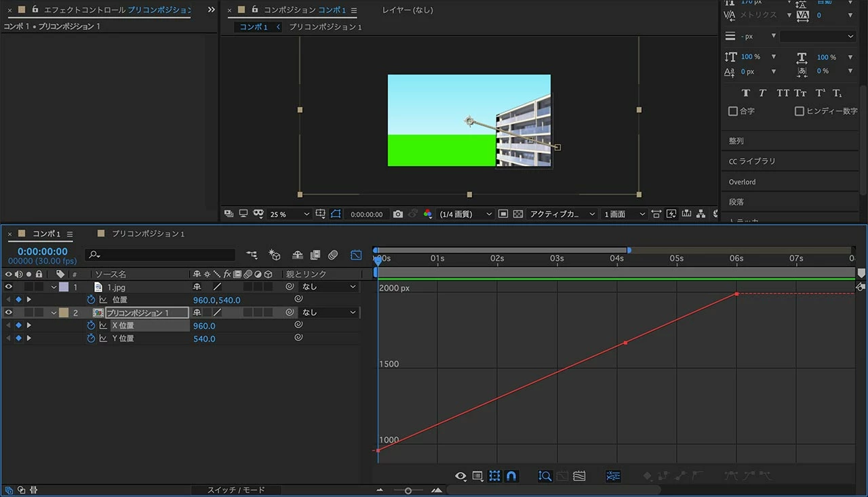Open the 25 % magnification dropdown

(x=289, y=214)
